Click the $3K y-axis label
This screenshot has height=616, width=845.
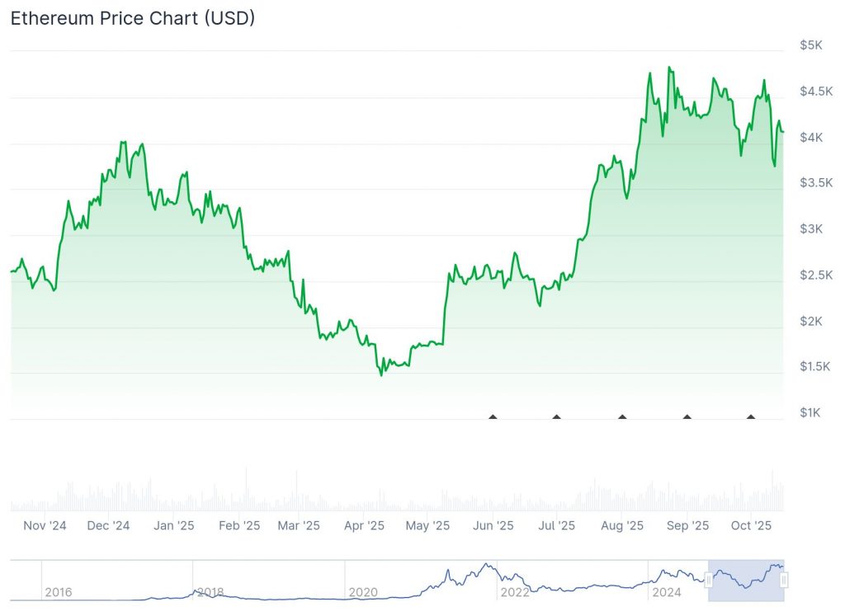tap(811, 228)
